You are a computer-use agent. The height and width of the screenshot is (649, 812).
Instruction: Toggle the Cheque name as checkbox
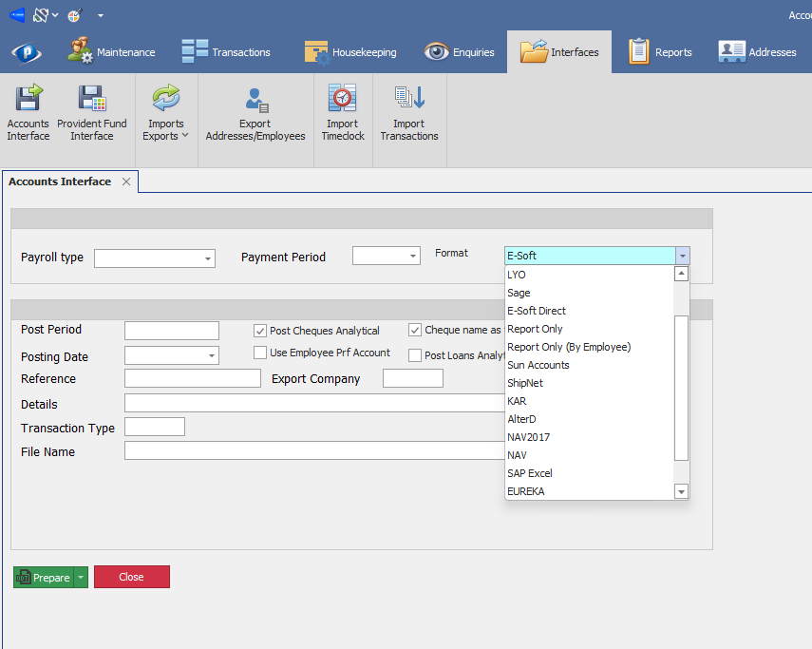pos(415,330)
